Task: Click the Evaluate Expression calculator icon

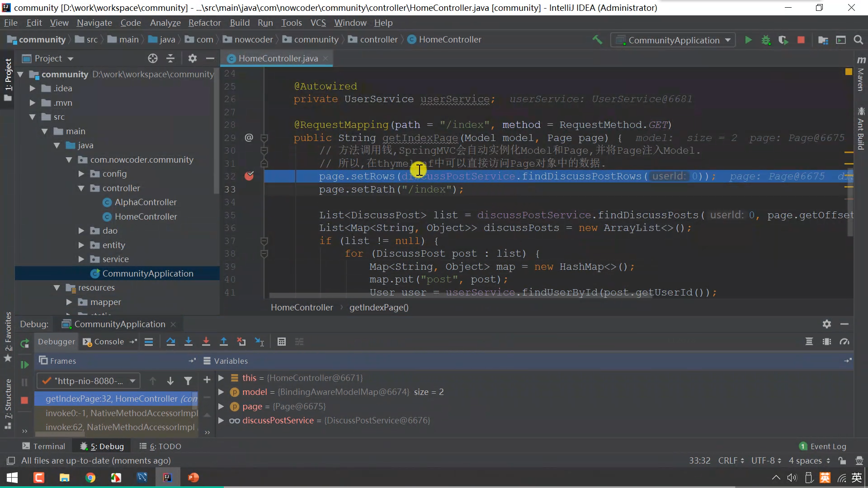Action: 282,342
